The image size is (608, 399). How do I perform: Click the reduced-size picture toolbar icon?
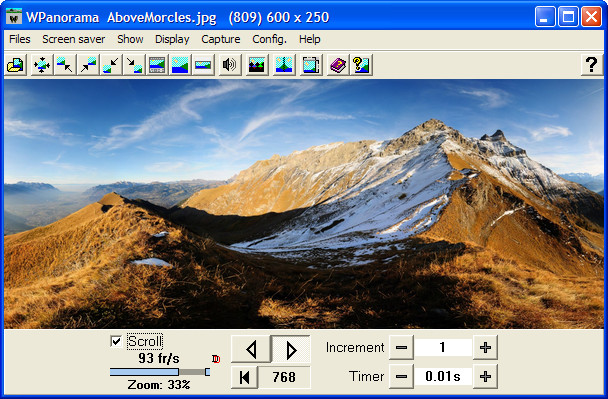tap(203, 65)
